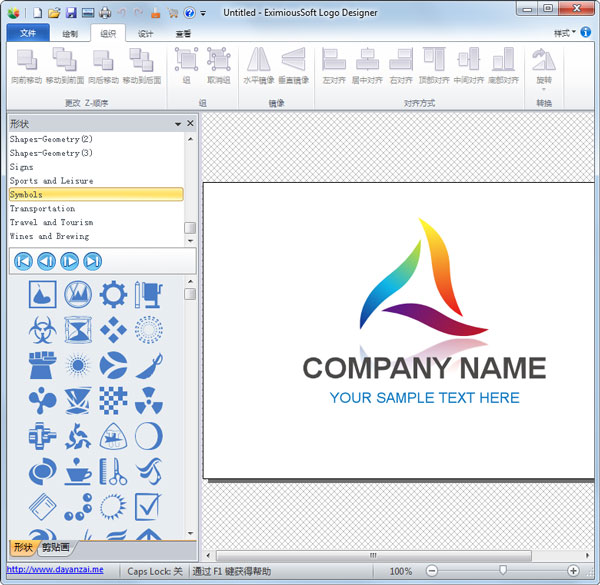
Task: Close the 形状 shapes panel
Action: [190, 123]
